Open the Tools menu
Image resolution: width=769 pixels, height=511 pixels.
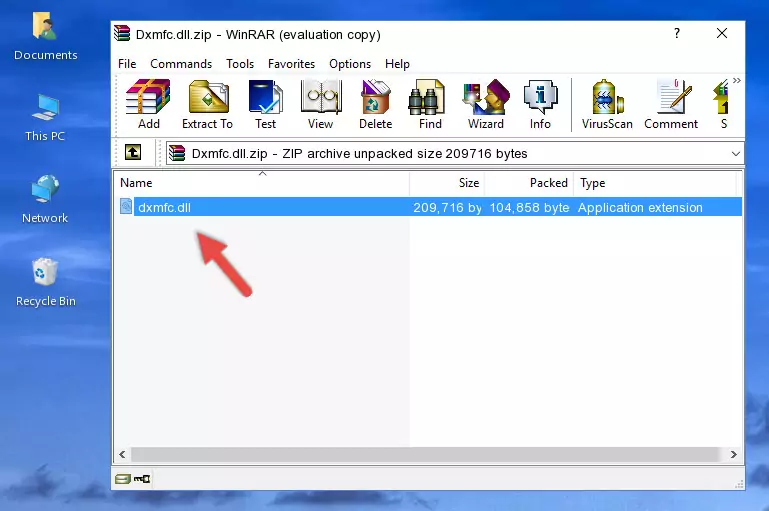point(240,64)
